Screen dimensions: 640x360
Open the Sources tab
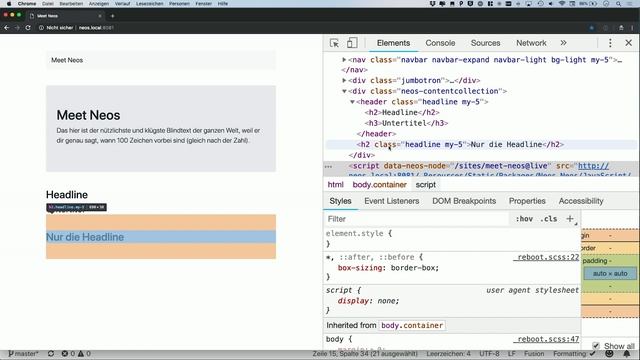(x=485, y=43)
